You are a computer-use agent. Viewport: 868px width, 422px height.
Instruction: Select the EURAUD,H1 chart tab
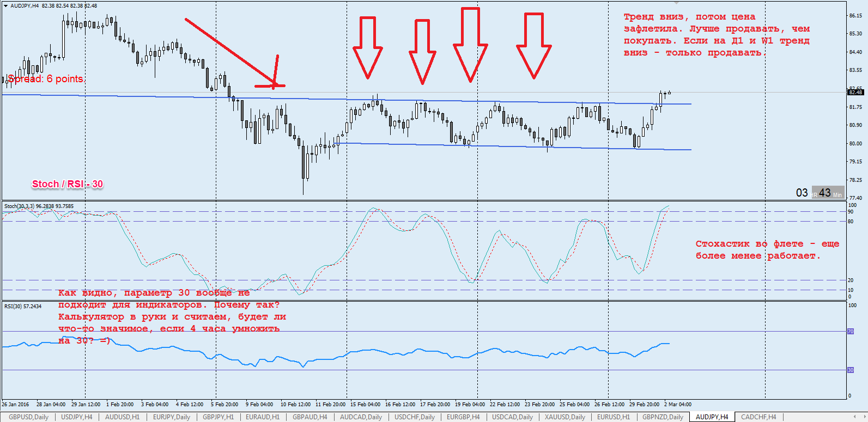(263, 417)
